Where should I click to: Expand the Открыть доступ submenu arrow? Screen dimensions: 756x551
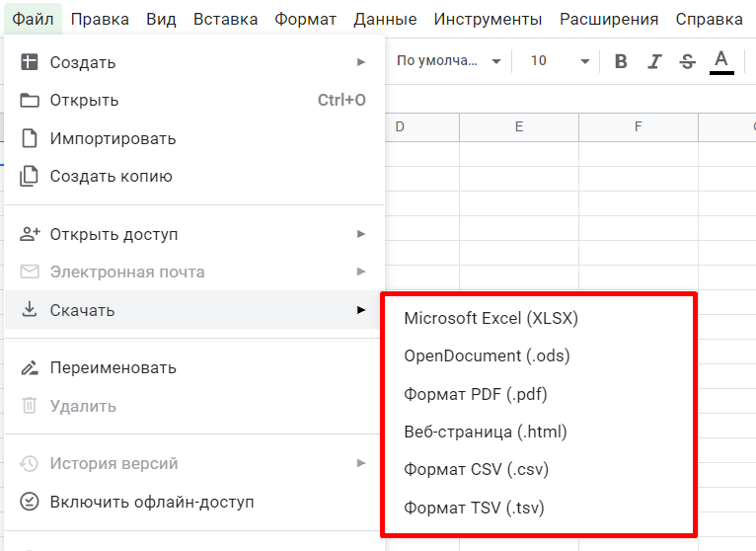(x=360, y=234)
